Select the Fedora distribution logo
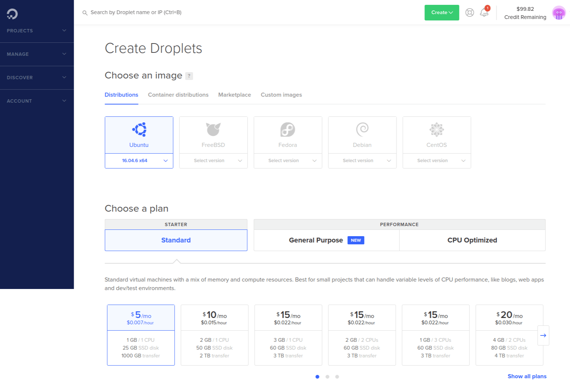Image resolution: width=570 pixels, height=392 pixels. pos(288,129)
